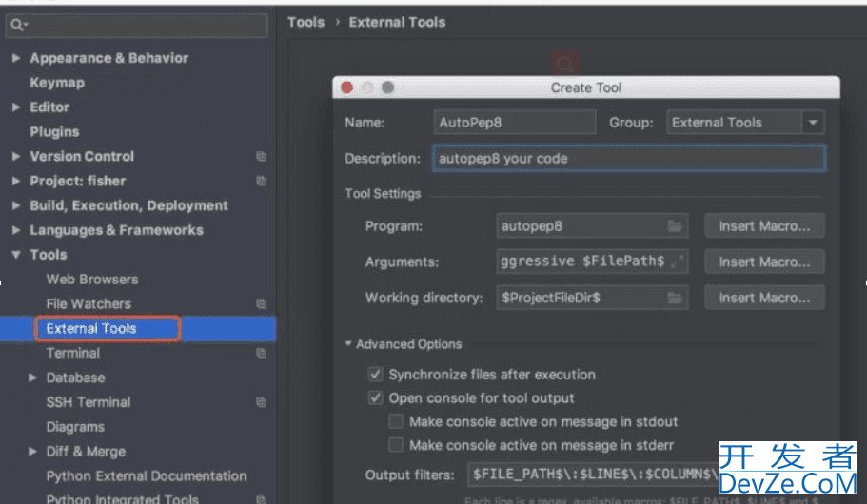Click the project-level icon beside File Watchers
Screen dimensions: 867x504
[262, 303]
